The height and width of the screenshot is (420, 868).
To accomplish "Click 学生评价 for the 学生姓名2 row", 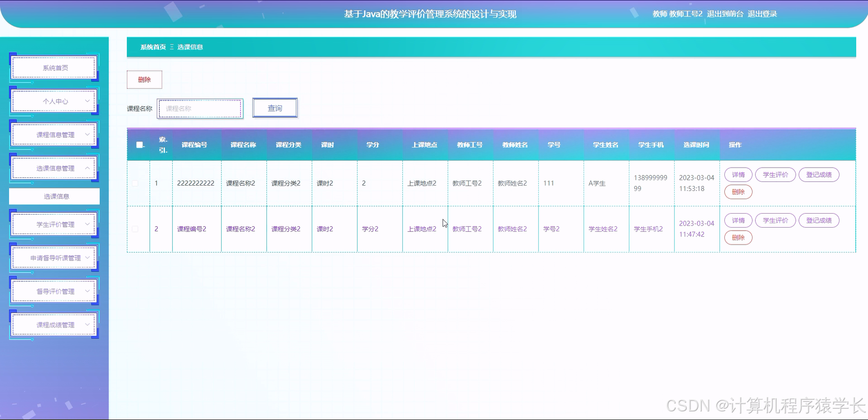I will click(x=776, y=220).
